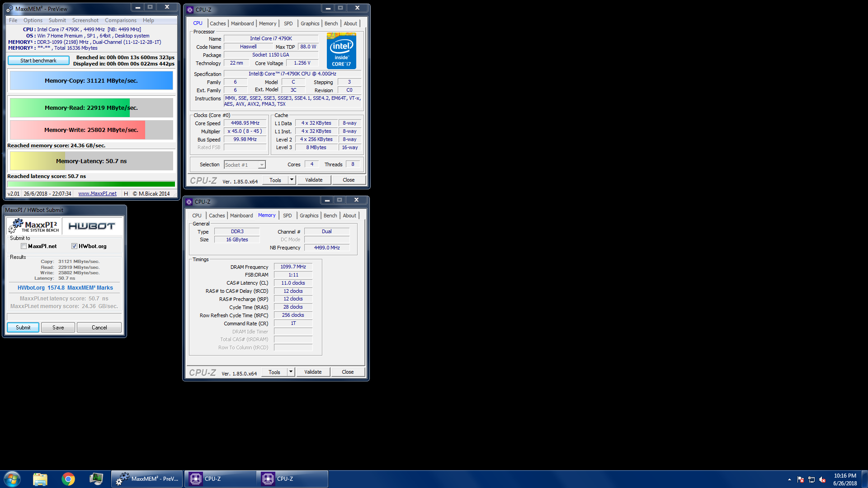Viewport: 868px width, 488px height.
Task: Toggle the MaxxPI.net submit checkbox
Action: click(24, 246)
